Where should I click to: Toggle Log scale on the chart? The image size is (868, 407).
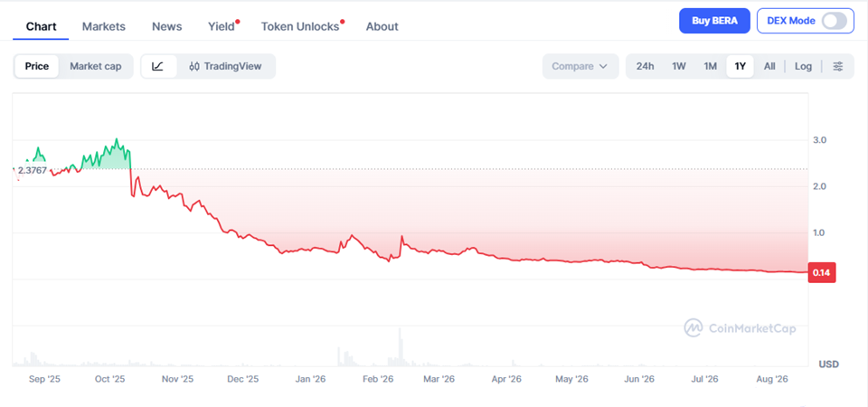pyautogui.click(x=803, y=66)
